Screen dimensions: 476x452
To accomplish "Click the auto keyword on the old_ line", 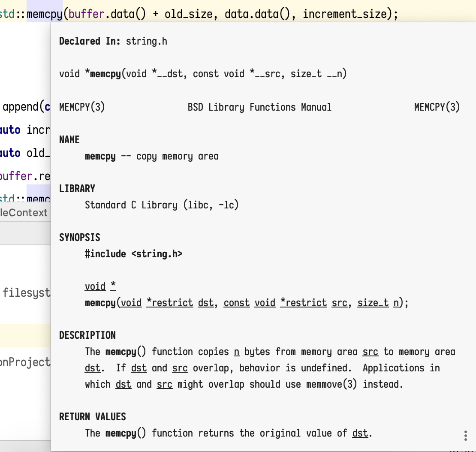I will pyautogui.click(x=10, y=153).
